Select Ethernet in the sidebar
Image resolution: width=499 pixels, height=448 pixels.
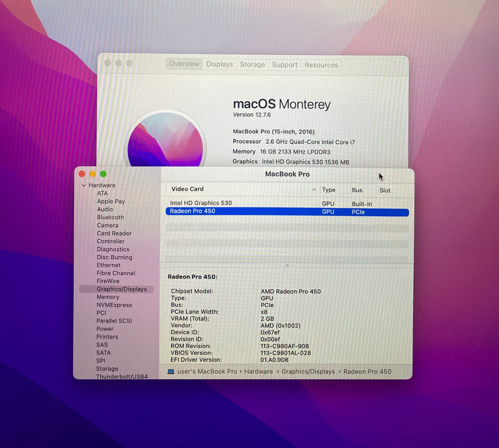point(109,265)
